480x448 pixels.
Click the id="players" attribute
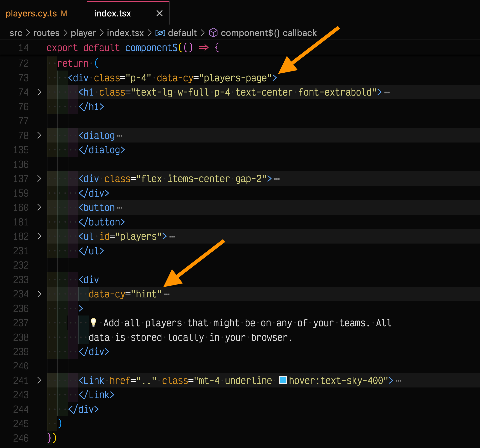pos(131,236)
